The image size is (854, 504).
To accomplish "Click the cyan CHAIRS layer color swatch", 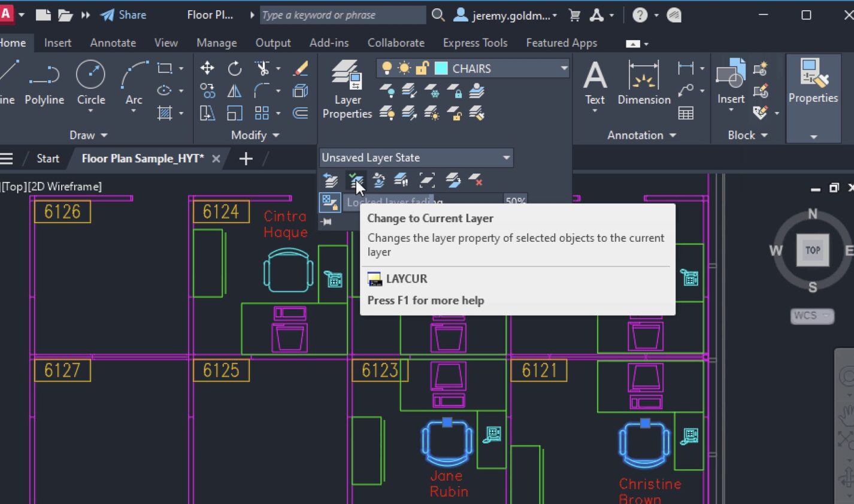I will (441, 68).
